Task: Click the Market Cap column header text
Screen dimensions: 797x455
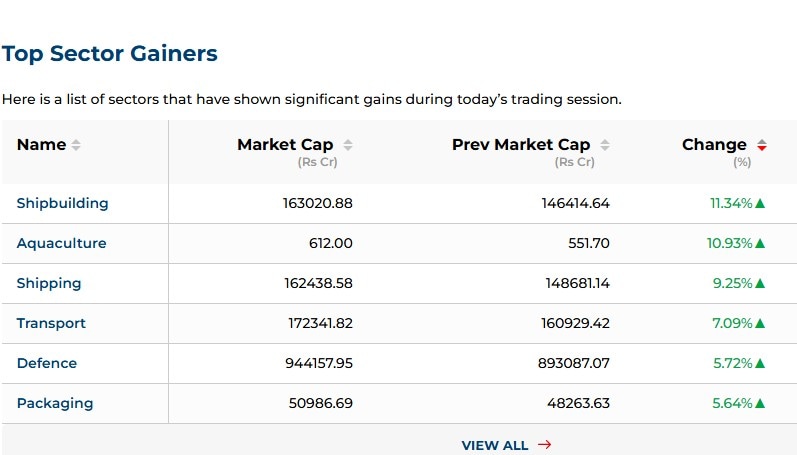Action: click(x=285, y=145)
